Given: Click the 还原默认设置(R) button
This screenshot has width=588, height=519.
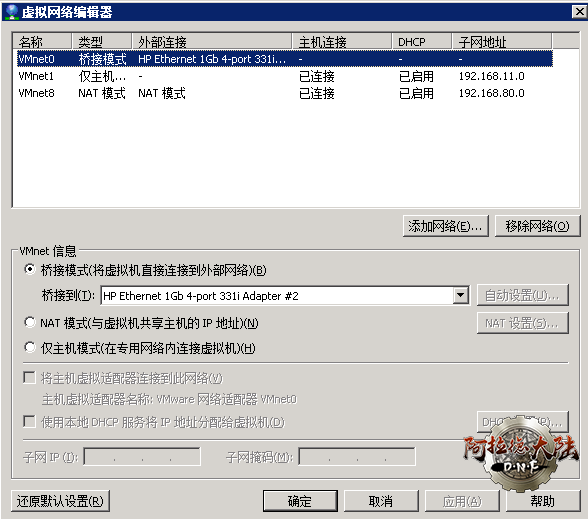Looking at the screenshot, I should pyautogui.click(x=60, y=501).
